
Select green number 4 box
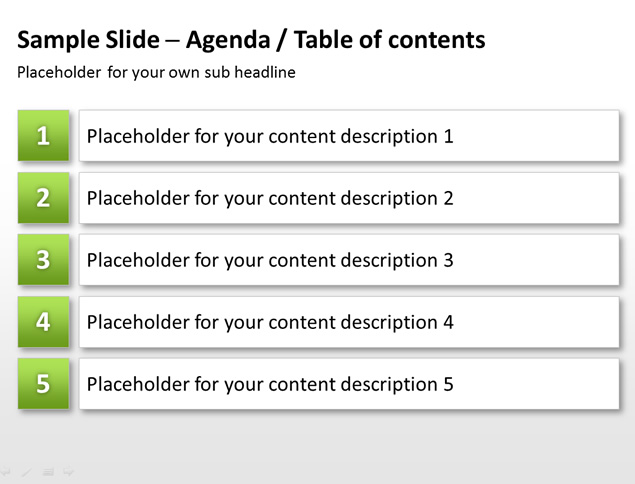click(43, 322)
